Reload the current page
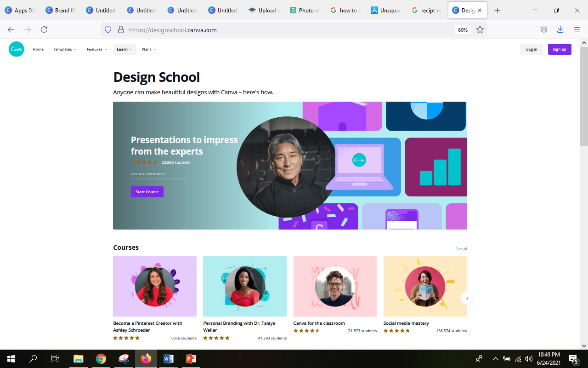The height and width of the screenshot is (368, 588). tap(44, 29)
